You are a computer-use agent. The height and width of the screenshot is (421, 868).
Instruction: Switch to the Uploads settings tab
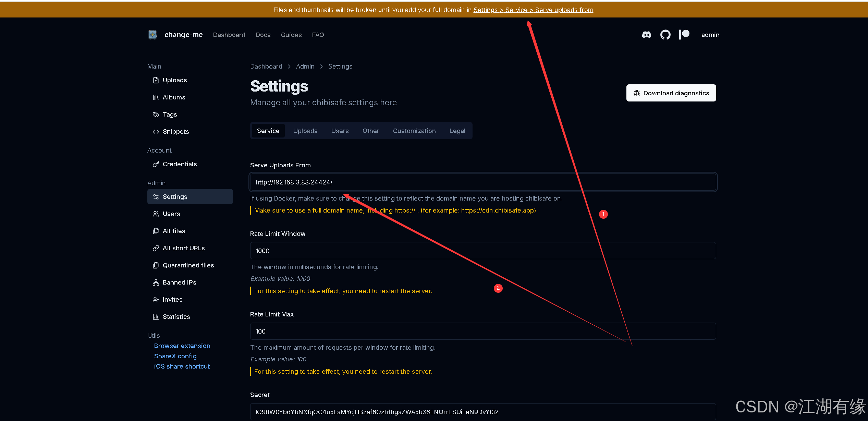(305, 131)
